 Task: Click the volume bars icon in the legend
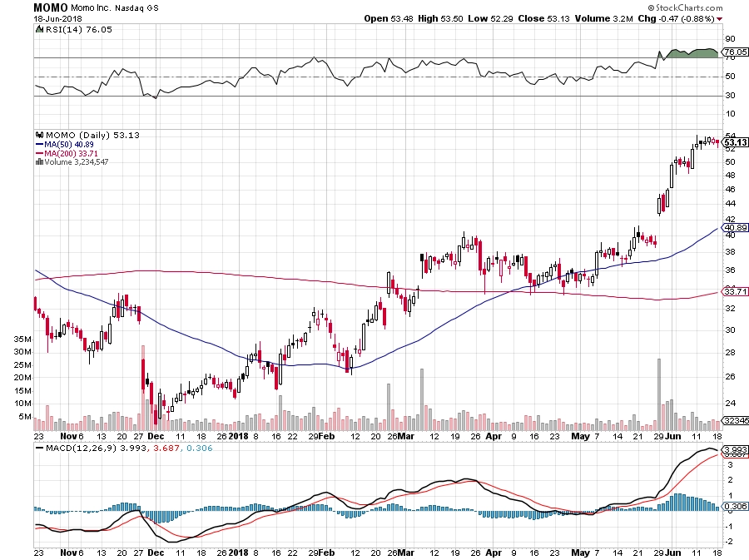click(40, 161)
